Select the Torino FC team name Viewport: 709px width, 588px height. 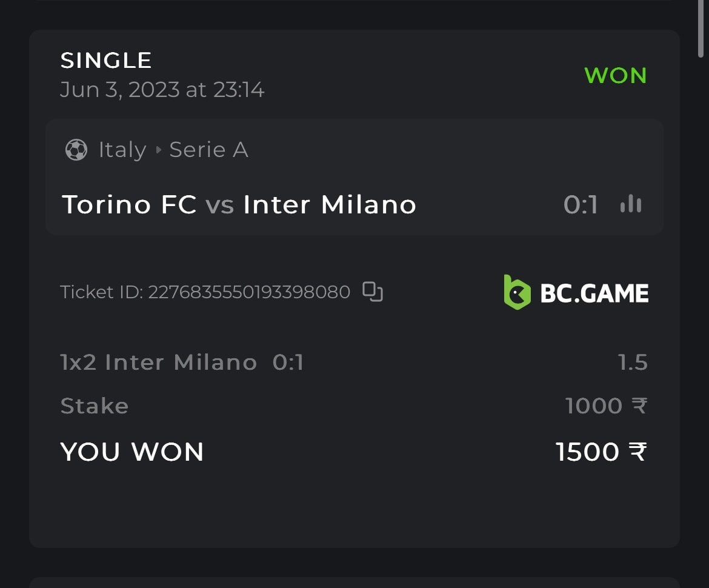[x=129, y=205]
